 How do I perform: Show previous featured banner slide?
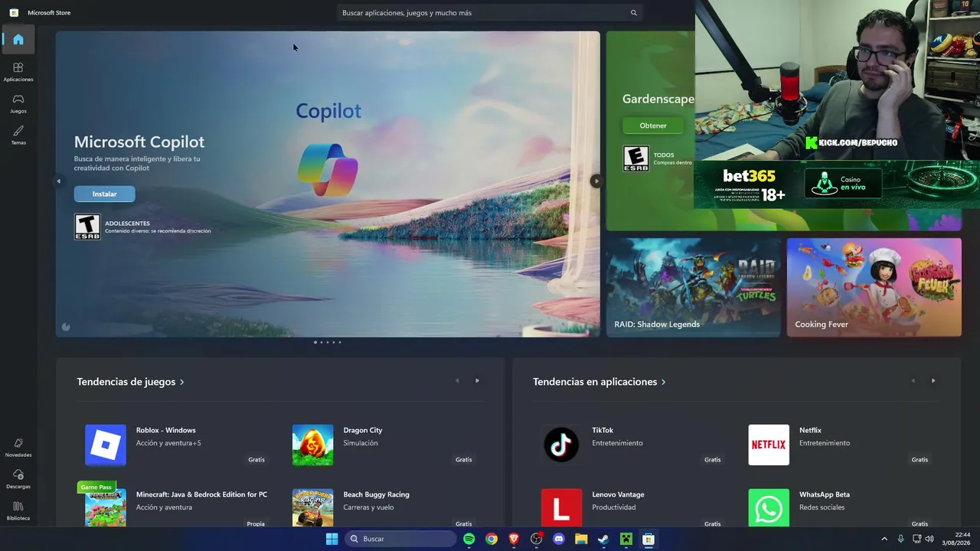click(x=59, y=181)
